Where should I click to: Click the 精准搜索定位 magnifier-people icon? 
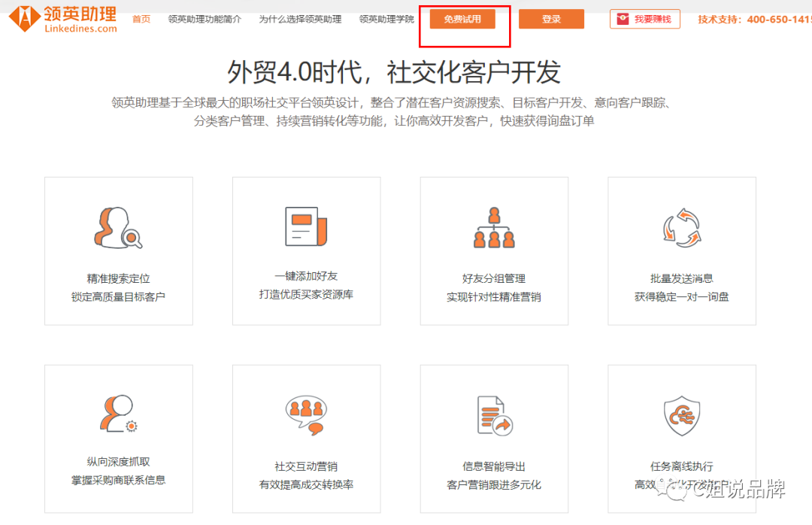118,229
